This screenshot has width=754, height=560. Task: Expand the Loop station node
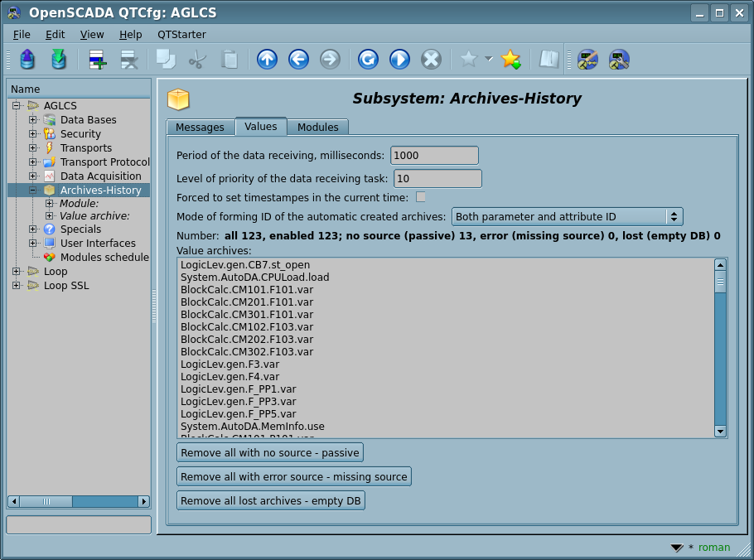click(17, 271)
